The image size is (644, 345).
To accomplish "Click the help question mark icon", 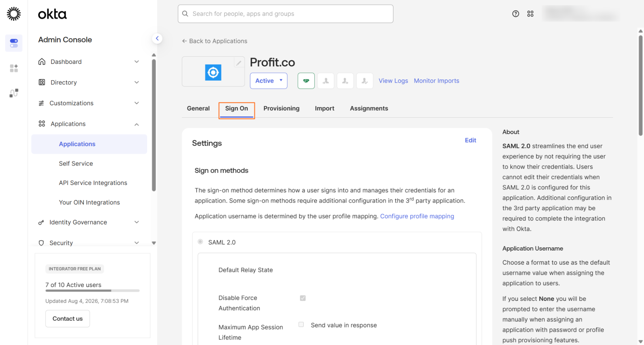I will (515, 14).
